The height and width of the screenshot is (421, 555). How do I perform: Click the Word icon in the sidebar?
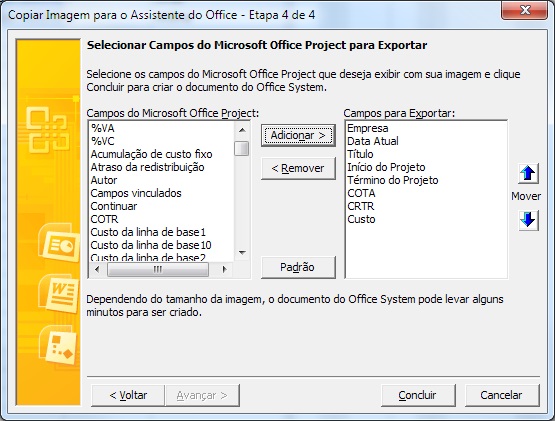click(x=59, y=294)
